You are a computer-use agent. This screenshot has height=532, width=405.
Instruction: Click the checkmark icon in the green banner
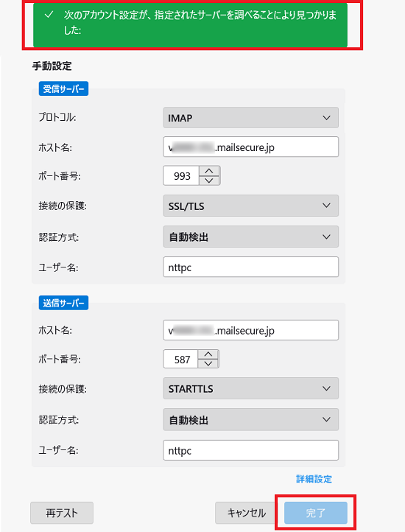(x=49, y=15)
